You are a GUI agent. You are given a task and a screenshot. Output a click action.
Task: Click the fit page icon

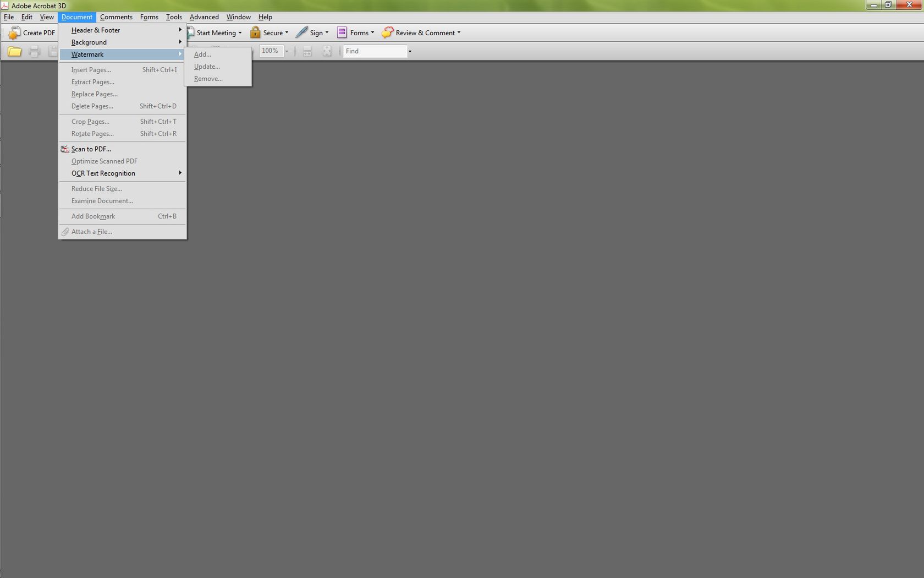327,51
